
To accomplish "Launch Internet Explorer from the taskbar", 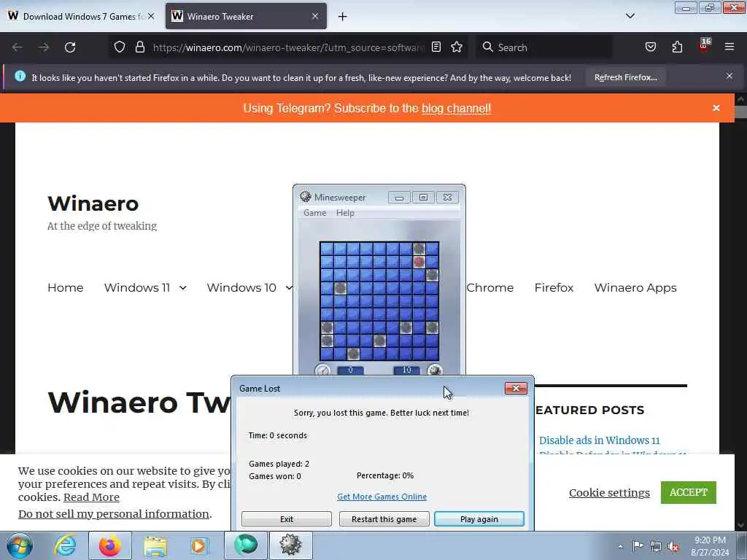I will tap(65, 545).
